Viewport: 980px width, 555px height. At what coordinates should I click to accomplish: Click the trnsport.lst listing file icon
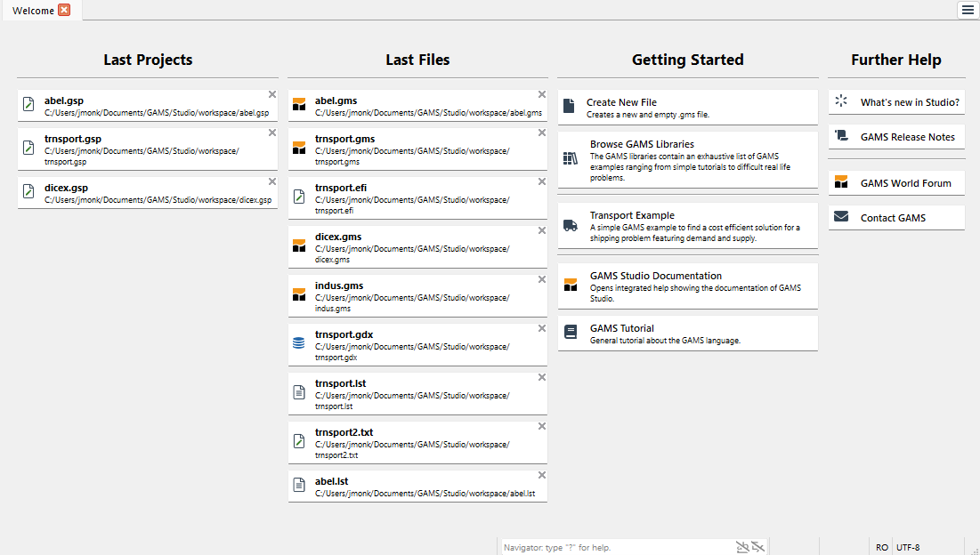[x=299, y=391]
